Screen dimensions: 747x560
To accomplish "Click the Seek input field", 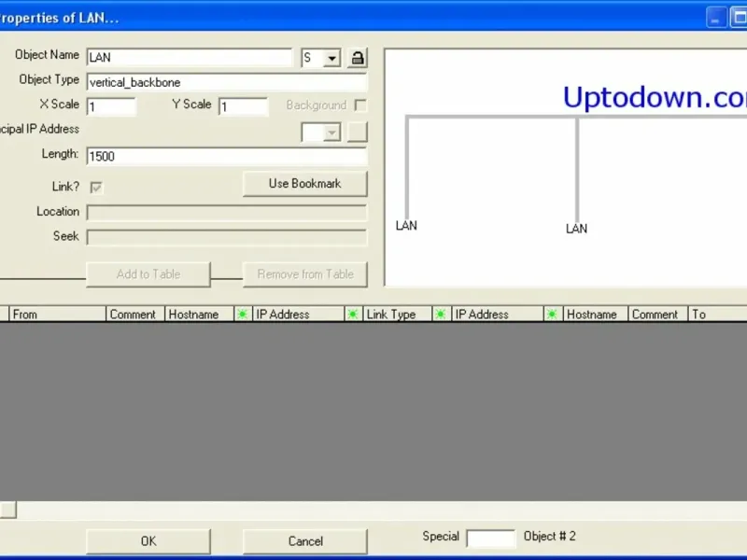I will point(227,237).
